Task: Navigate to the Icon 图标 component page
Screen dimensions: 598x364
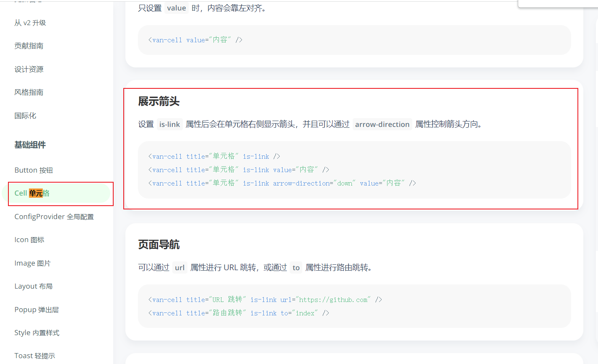Action: (29, 240)
